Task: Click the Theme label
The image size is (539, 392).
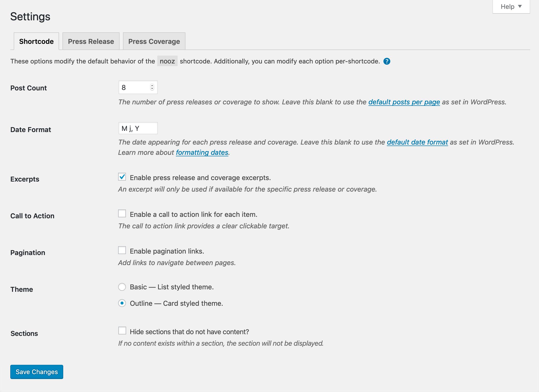Action: (x=22, y=289)
